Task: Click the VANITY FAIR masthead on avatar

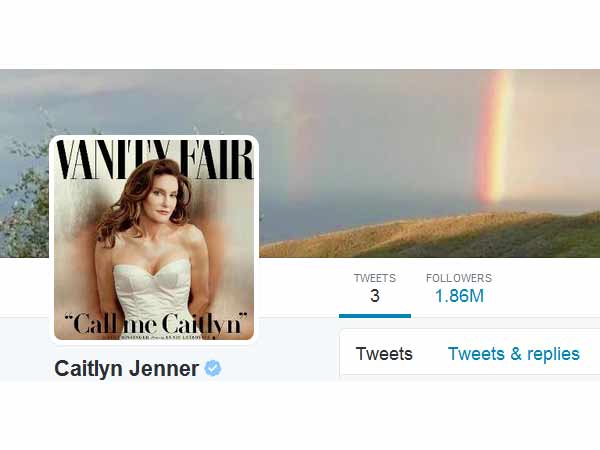Action: (155, 159)
